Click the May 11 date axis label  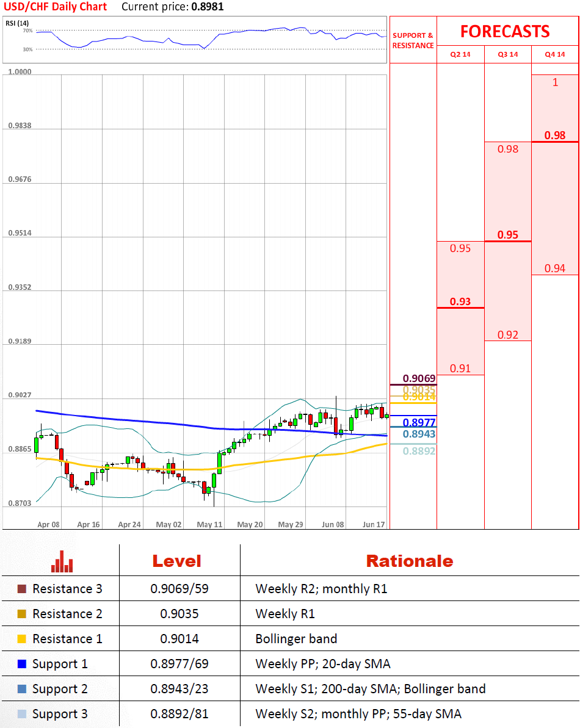pos(209,525)
